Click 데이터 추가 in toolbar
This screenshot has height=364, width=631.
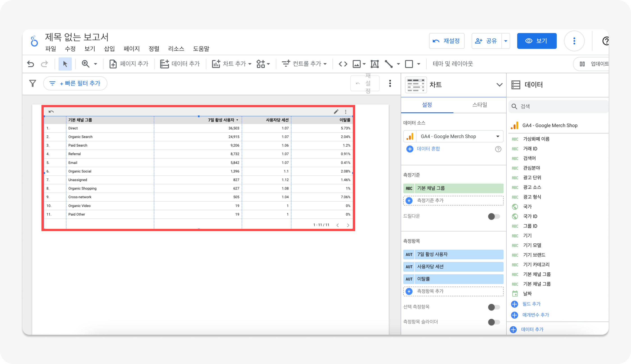click(180, 64)
